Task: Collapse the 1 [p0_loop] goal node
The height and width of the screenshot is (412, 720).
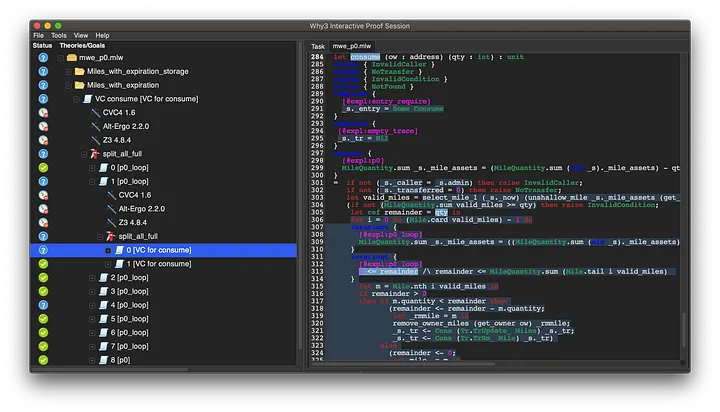Action: tap(93, 181)
